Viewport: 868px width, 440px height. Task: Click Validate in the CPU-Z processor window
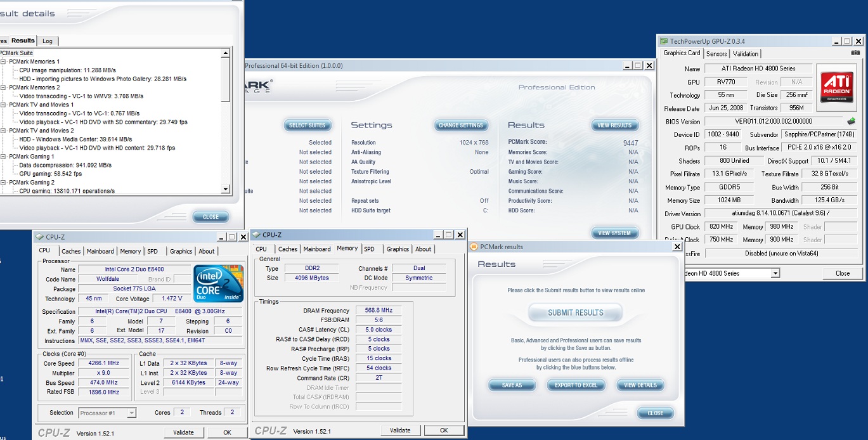click(183, 432)
